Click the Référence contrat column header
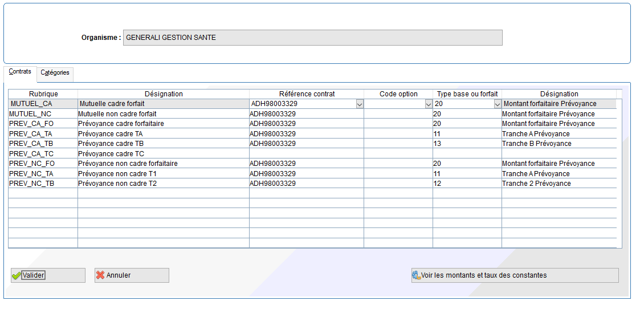 (x=306, y=94)
